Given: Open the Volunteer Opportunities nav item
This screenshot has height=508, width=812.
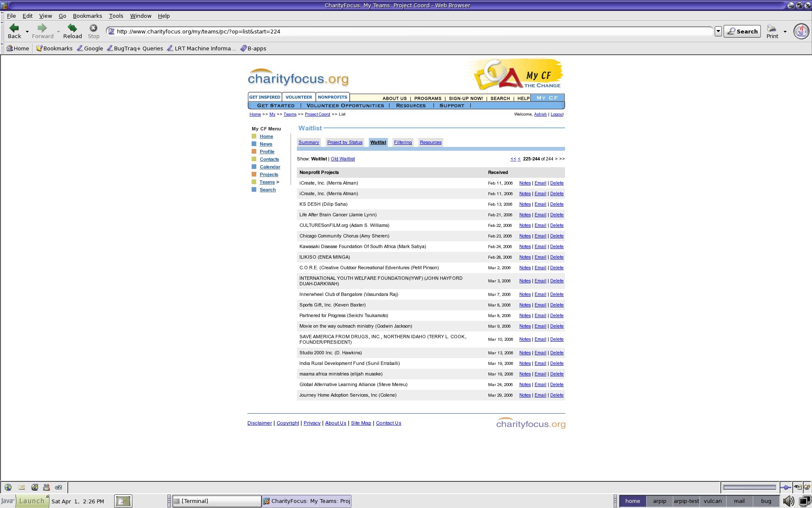Looking at the screenshot, I should coord(345,105).
